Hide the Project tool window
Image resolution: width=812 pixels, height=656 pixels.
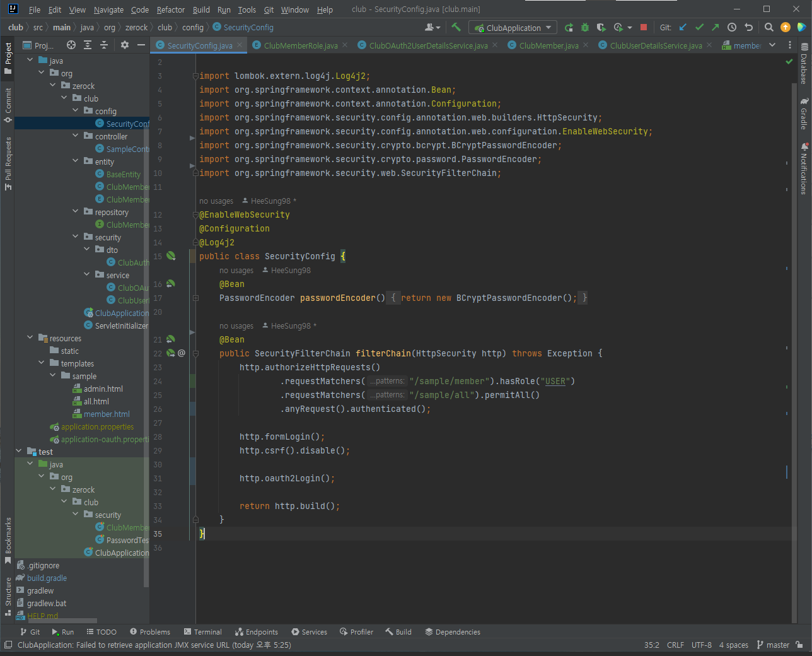[x=141, y=45]
